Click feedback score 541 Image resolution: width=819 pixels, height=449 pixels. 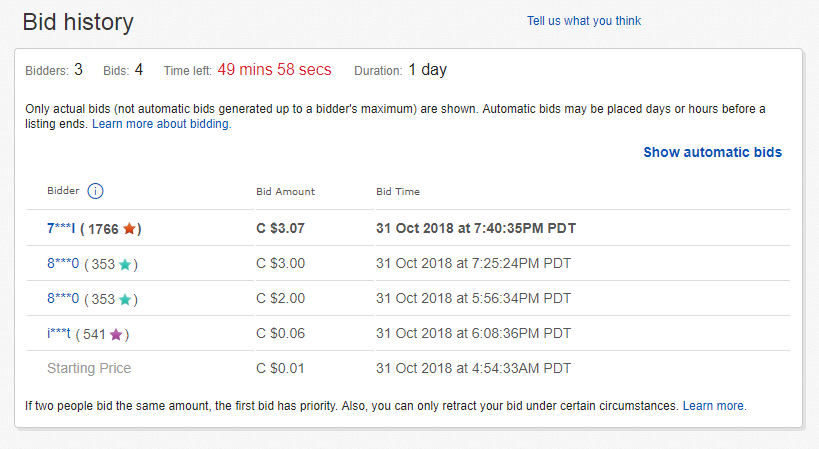click(x=94, y=334)
